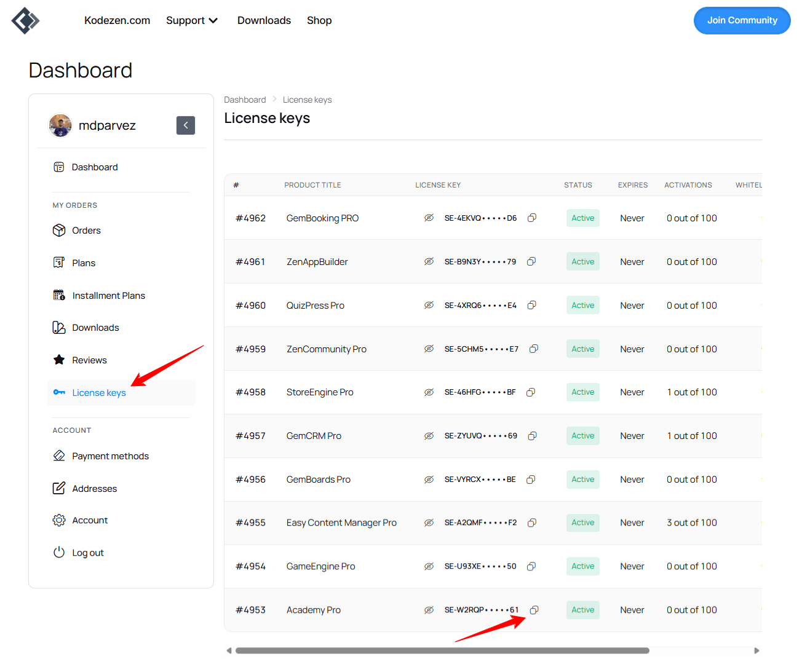Select Payment methods in sidebar

[x=111, y=456]
